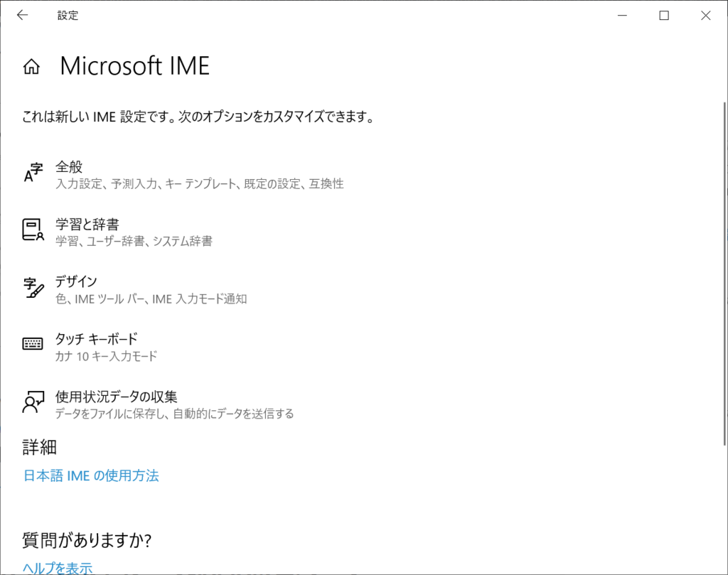Click the 質問がありますか? heading
Viewport: 728px width, 575px height.
[x=87, y=540]
